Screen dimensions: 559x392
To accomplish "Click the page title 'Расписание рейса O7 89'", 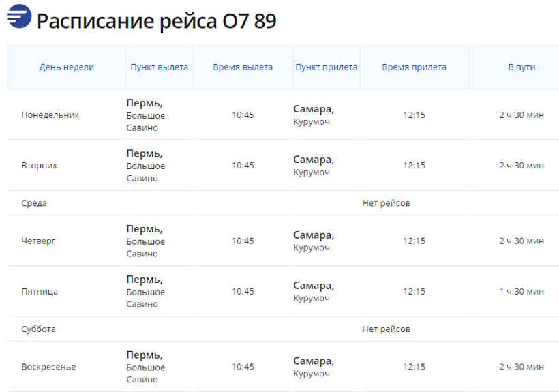I will click(157, 21).
